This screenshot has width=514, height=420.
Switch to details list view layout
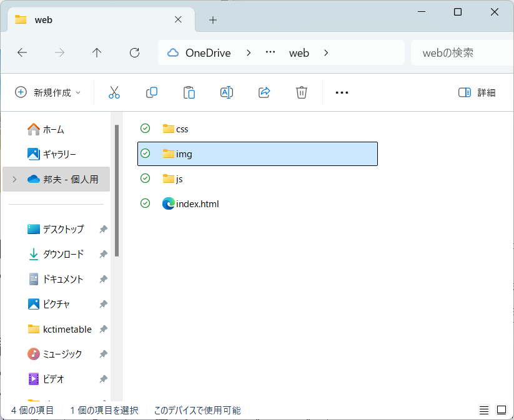click(484, 410)
